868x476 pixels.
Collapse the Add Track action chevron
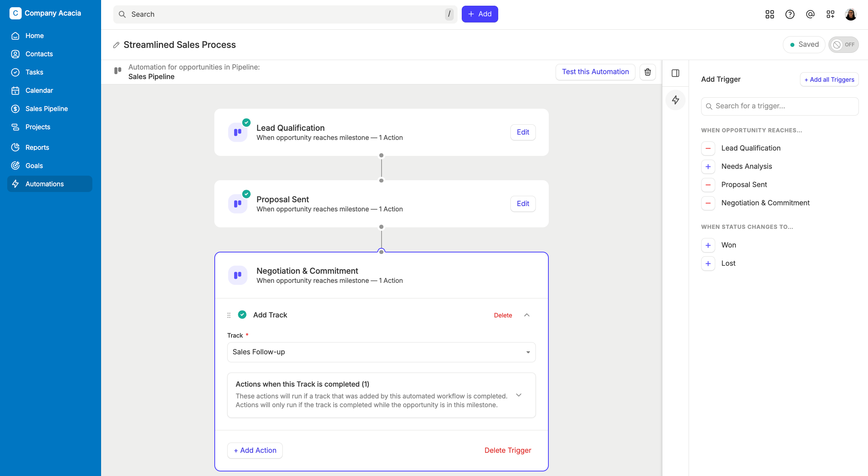click(x=527, y=315)
